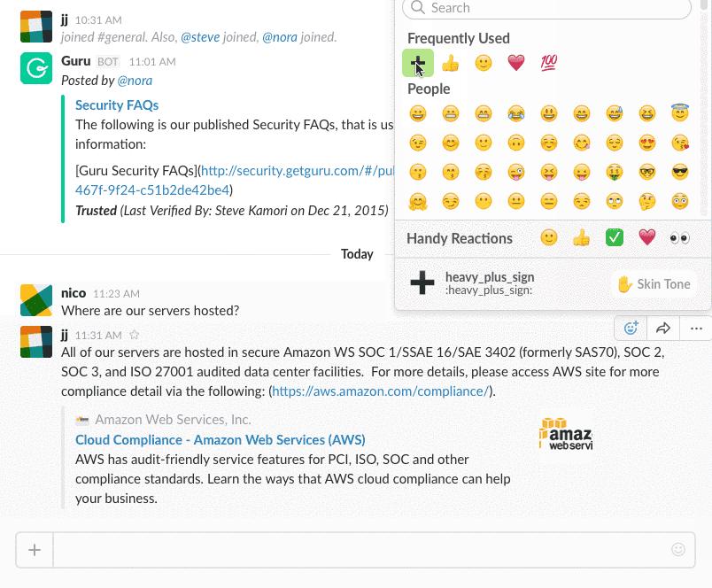712x588 pixels.
Task: Open emoji picker from message input smiley
Action: (678, 549)
